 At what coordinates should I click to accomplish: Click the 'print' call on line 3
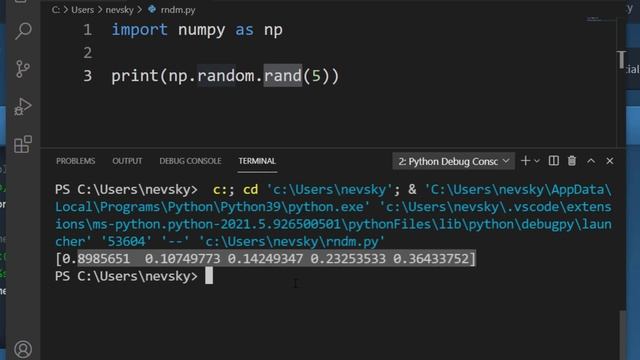click(x=135, y=76)
